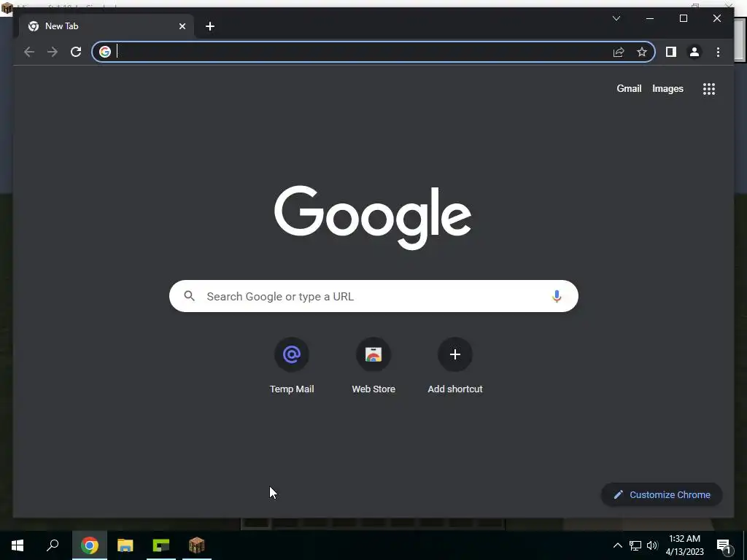Image resolution: width=747 pixels, height=560 pixels.
Task: Switch to Minecraft via the taskbar icon
Action: (197, 545)
